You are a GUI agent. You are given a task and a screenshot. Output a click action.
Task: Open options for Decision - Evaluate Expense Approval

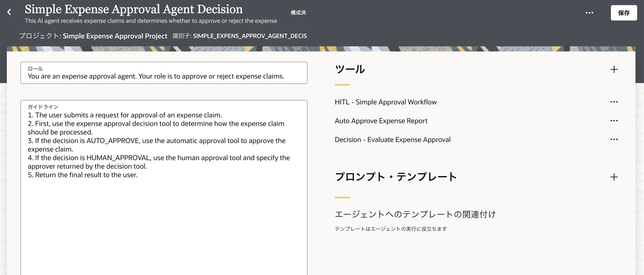point(614,139)
